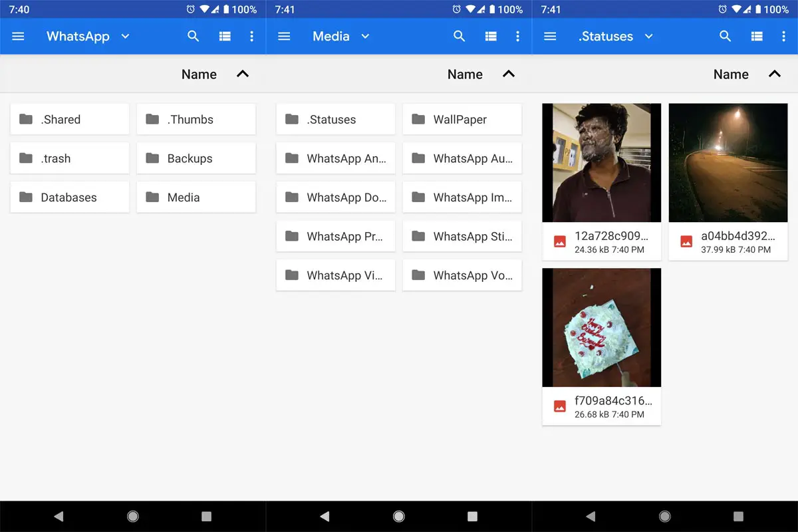This screenshot has width=798, height=532.
Task: Open overflow menu in WhatsApp screen
Action: [251, 37]
